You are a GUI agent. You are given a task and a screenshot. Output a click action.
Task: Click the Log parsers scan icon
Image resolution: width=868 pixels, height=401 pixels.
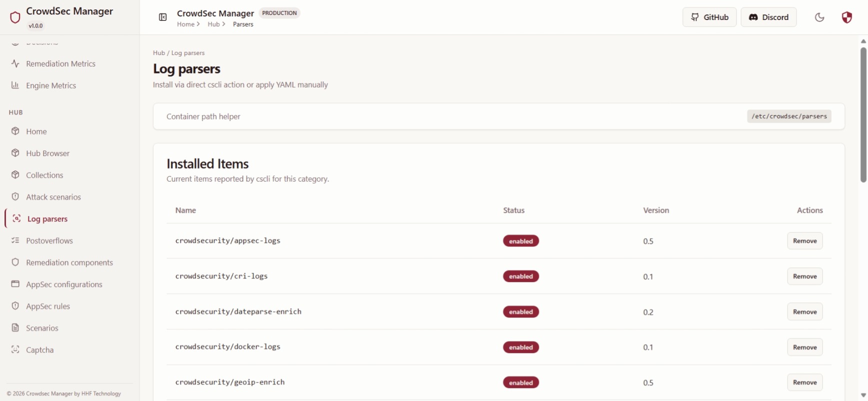pos(17,218)
